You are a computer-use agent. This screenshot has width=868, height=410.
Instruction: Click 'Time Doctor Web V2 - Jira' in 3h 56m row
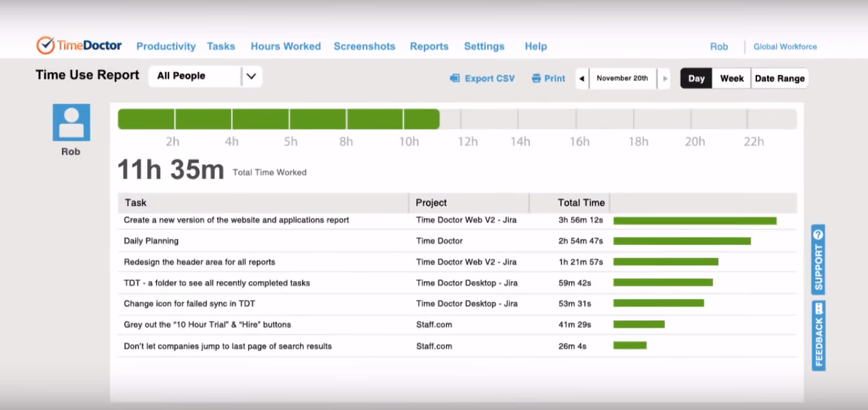(x=467, y=220)
